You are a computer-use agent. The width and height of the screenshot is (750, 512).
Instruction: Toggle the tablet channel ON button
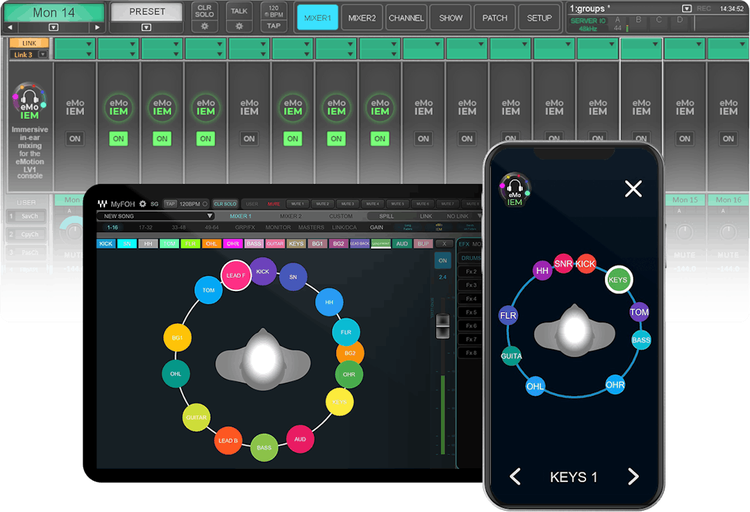pyautogui.click(x=443, y=261)
